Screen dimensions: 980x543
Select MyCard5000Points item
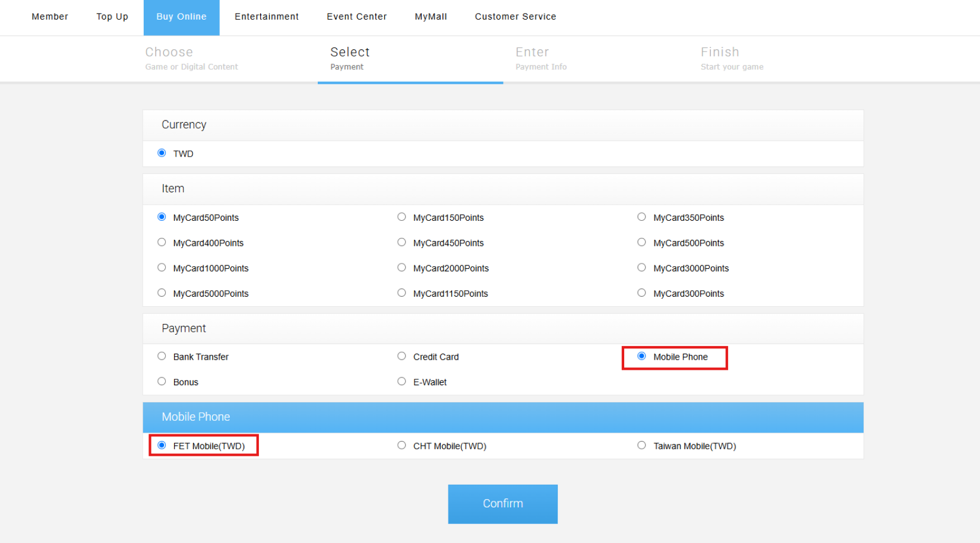162,293
